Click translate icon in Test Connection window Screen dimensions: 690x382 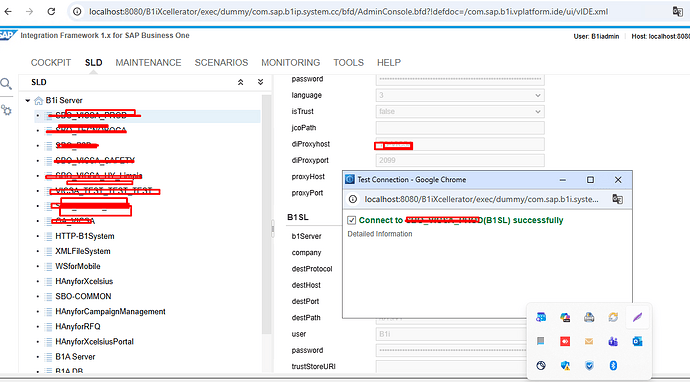(617, 199)
